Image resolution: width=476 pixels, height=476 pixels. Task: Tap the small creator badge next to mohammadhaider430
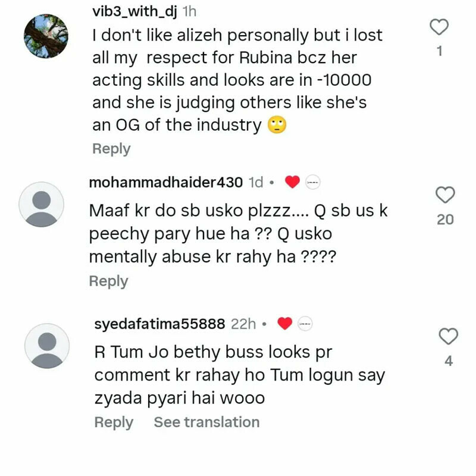click(313, 183)
